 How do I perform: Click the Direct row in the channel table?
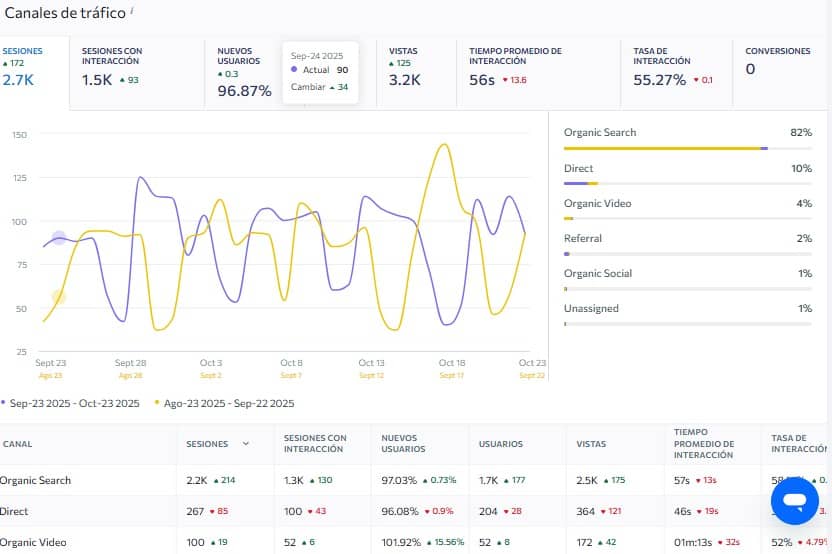pos(15,511)
